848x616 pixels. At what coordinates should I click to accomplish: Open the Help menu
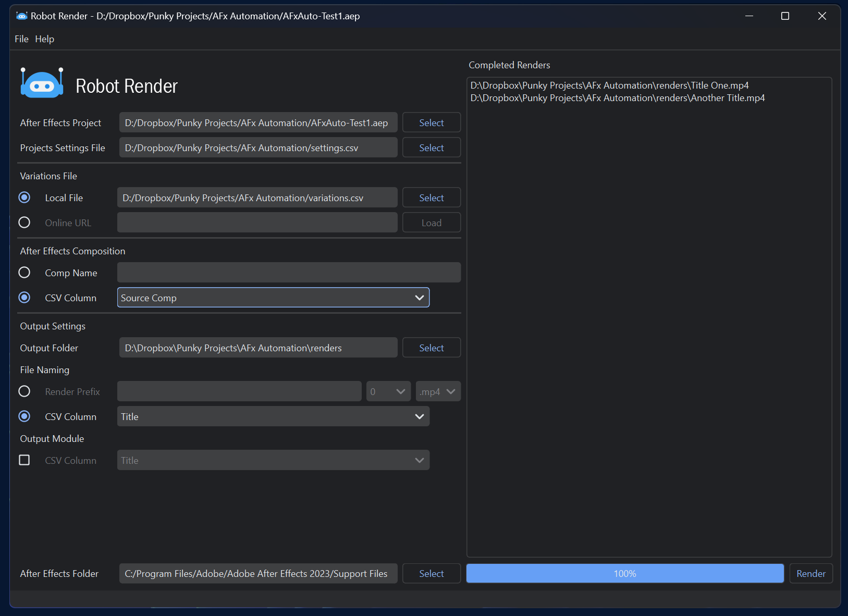45,39
